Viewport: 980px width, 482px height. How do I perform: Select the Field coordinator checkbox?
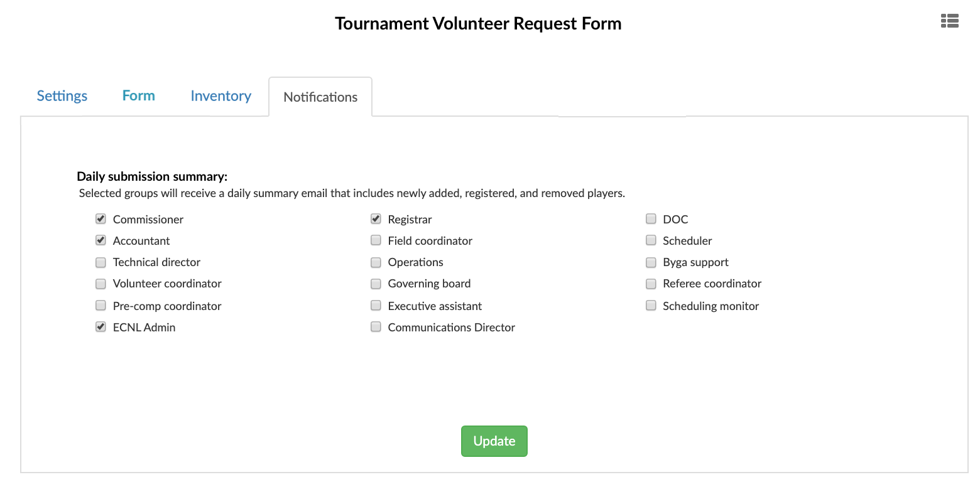[376, 240]
